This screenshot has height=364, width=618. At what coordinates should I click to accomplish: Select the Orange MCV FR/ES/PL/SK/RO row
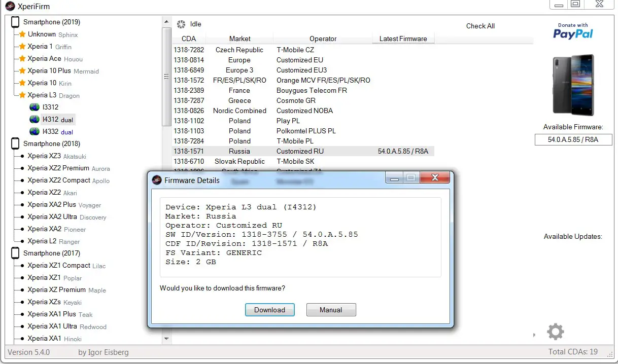(303, 80)
